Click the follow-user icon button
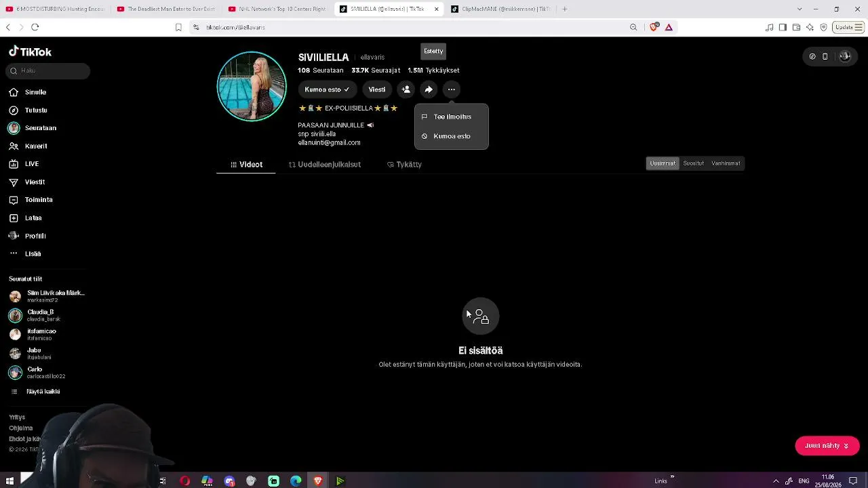This screenshot has height=488, width=868. (406, 89)
